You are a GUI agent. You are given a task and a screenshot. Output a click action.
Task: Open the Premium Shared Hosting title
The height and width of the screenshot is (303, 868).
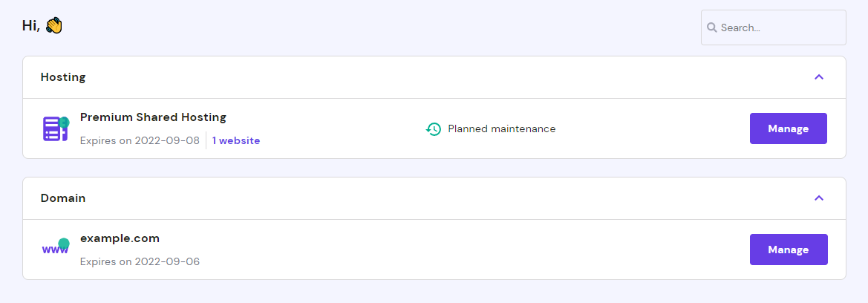pyautogui.click(x=153, y=117)
